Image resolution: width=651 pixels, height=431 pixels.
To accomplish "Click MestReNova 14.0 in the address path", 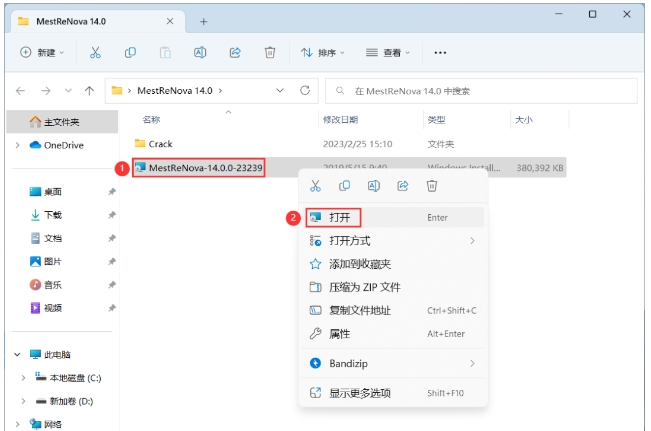I will [175, 91].
